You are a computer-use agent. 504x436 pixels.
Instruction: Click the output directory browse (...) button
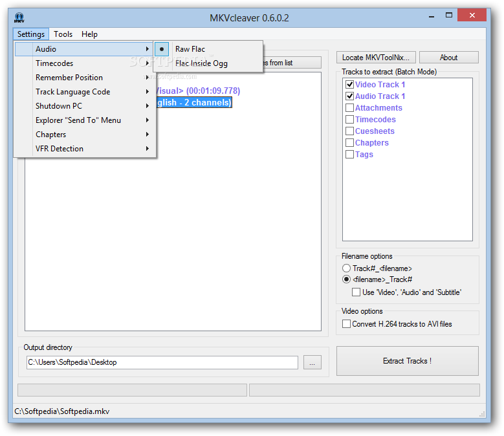pos(312,362)
